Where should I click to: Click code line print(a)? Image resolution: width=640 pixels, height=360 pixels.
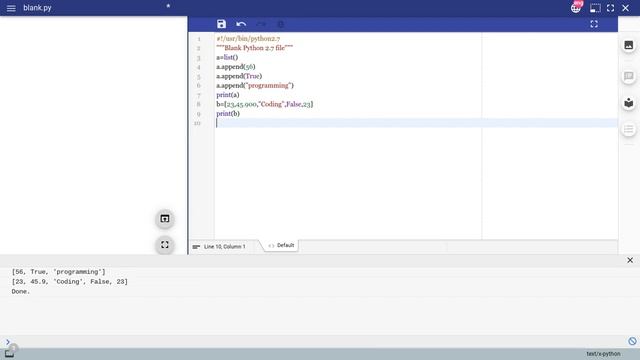click(228, 95)
